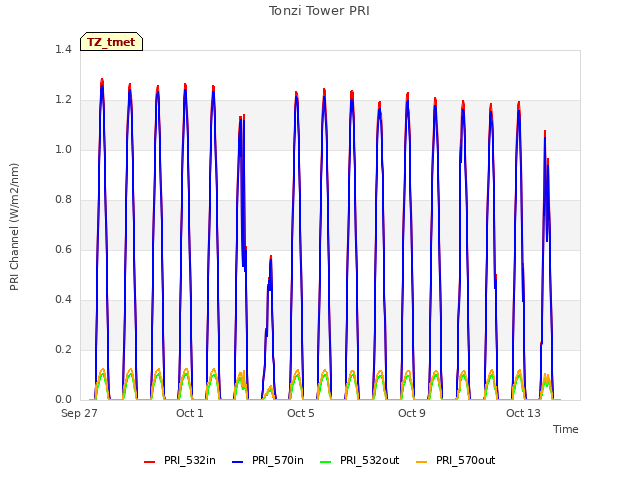Click the 0.6 y-axis tick label
640x480 pixels.
pyautogui.click(x=63, y=250)
